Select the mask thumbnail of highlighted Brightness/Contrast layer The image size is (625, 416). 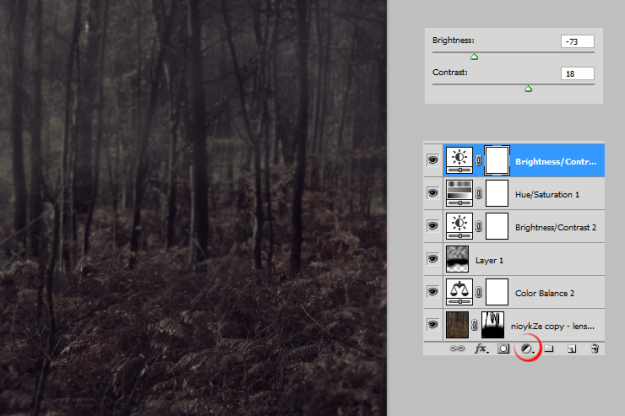click(x=497, y=160)
